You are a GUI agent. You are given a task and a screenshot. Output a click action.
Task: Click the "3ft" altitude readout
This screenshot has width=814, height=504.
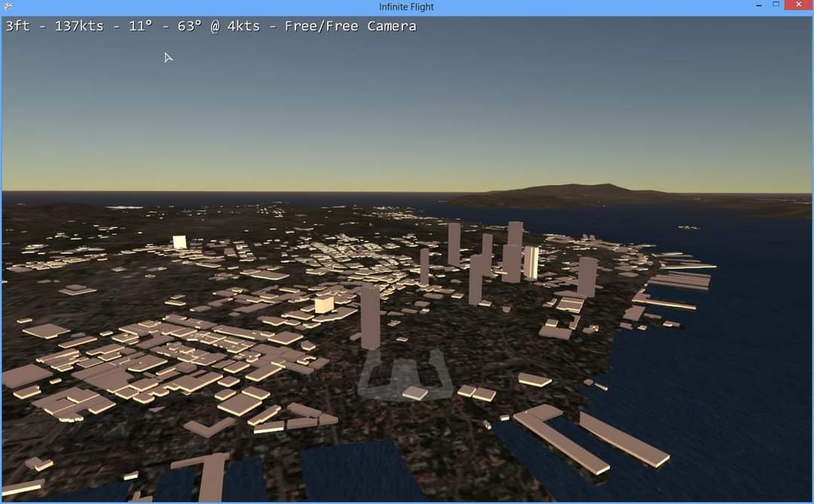(x=17, y=26)
